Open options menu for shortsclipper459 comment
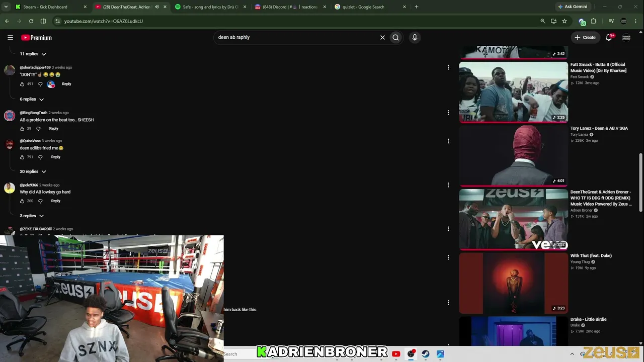Viewport: 644px width, 362px height. coord(448,67)
